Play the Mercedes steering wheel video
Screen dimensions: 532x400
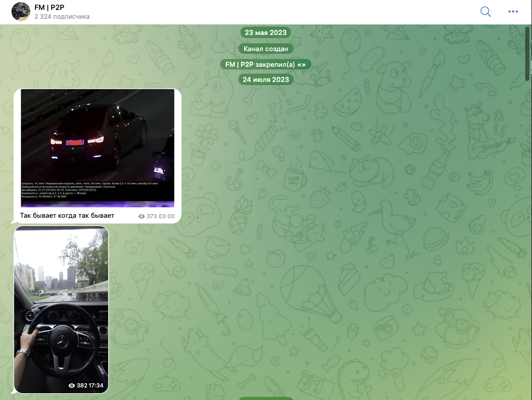(61, 292)
